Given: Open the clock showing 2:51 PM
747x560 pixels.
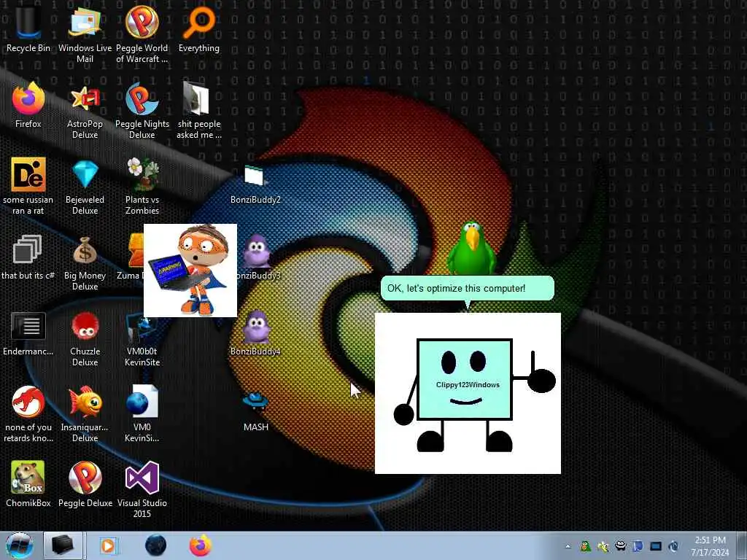Looking at the screenshot, I should point(710,546).
